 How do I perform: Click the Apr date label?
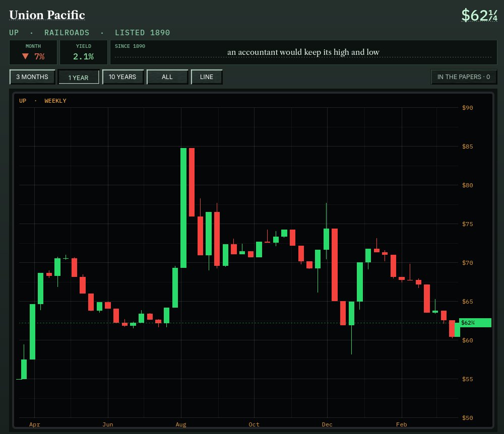point(35,424)
